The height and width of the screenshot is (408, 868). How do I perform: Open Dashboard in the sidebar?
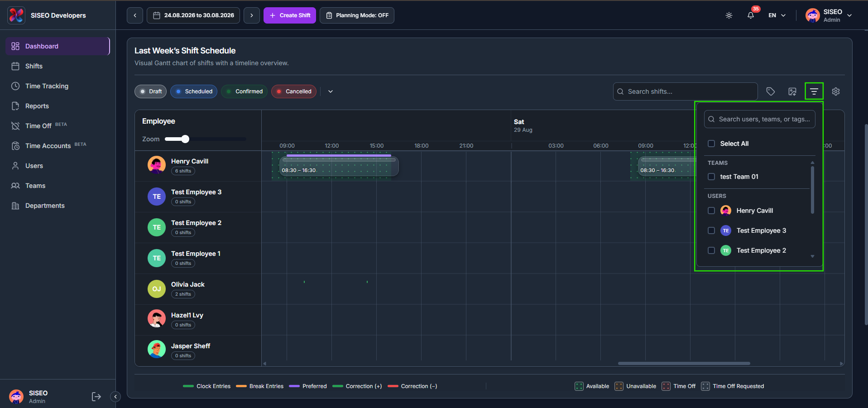[x=58, y=46]
